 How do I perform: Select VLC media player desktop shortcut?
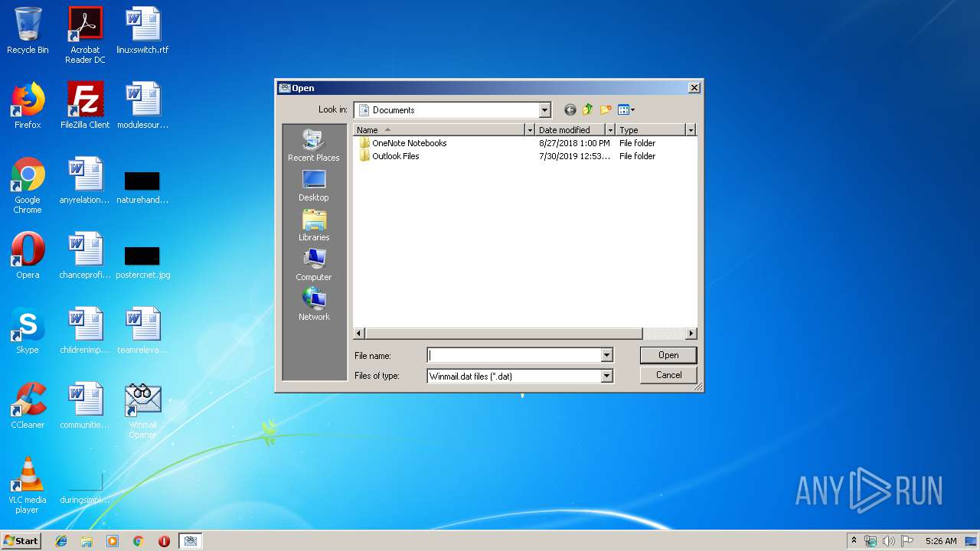(28, 486)
